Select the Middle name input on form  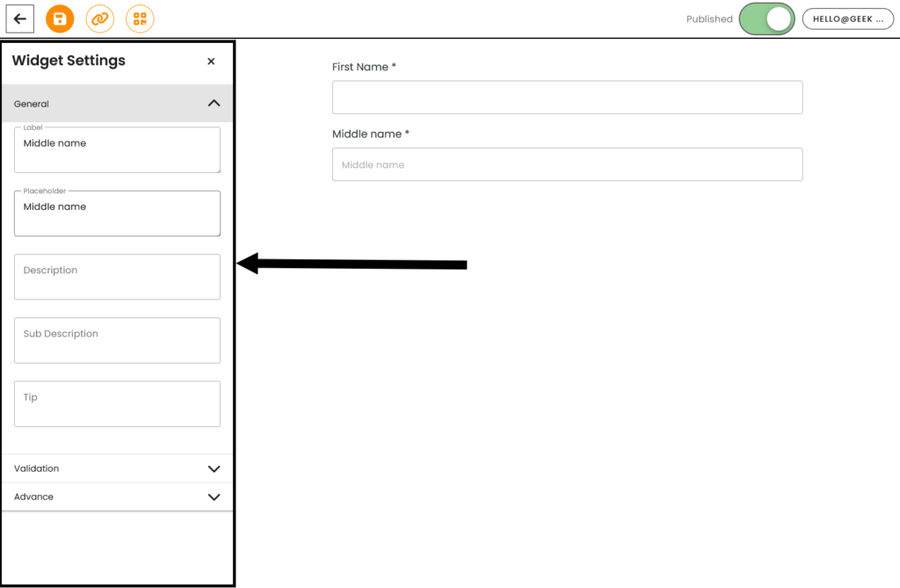pyautogui.click(x=567, y=164)
